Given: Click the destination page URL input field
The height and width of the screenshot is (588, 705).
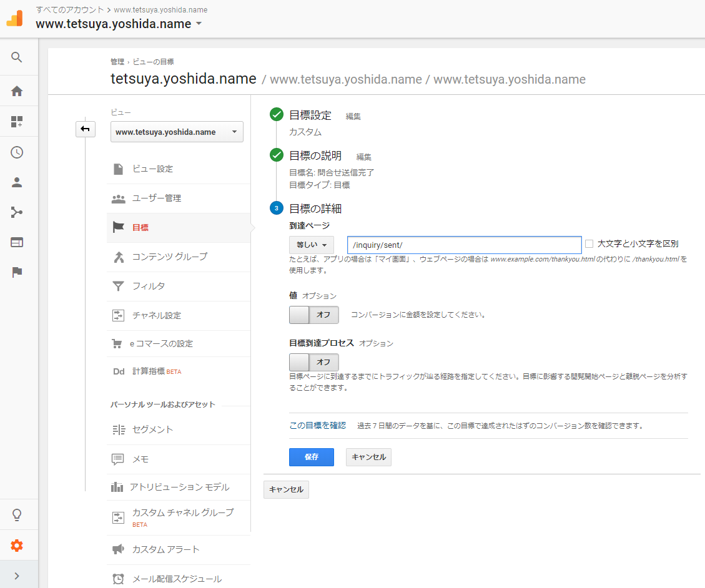Looking at the screenshot, I should (x=464, y=245).
